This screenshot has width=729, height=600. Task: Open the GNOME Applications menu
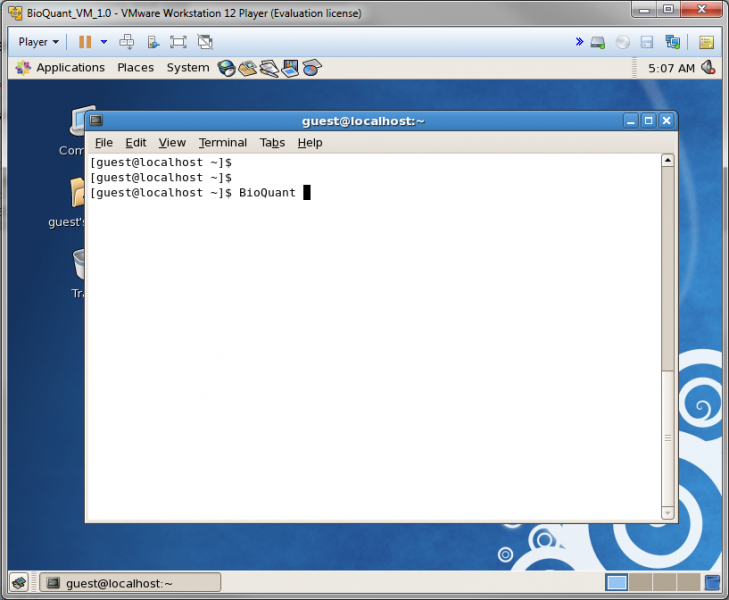tap(60, 68)
